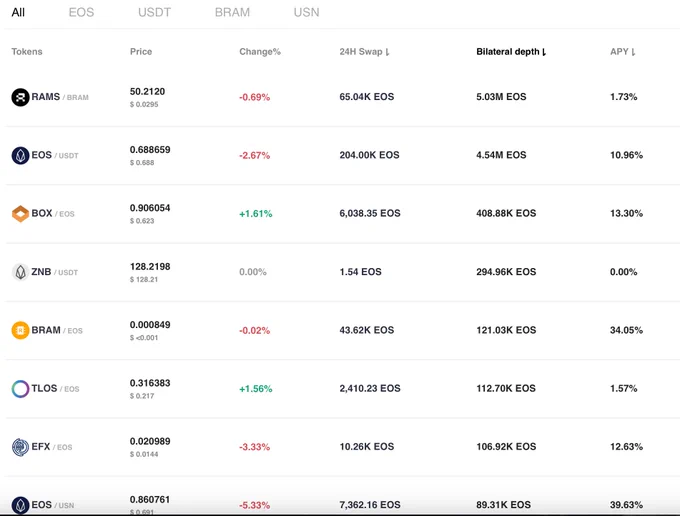Click price 0.316383
Viewport: 680px width, 516px height.
(x=150, y=383)
